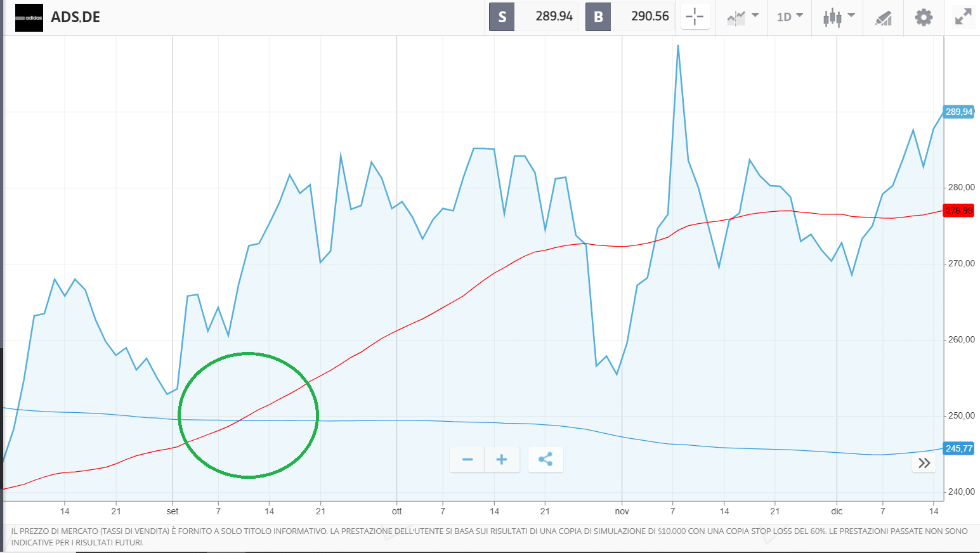Jump to latest with double-arrow button
980x553 pixels.
[x=924, y=463]
